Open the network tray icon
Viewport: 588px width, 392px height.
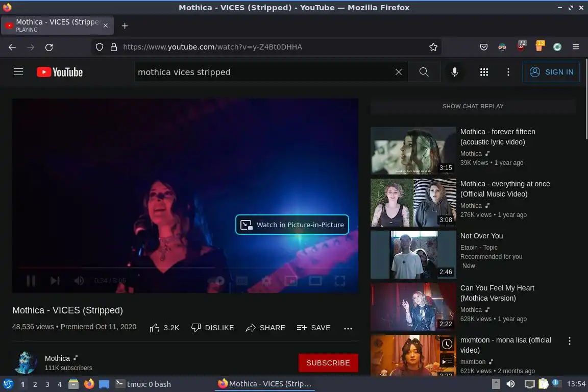(x=529, y=384)
